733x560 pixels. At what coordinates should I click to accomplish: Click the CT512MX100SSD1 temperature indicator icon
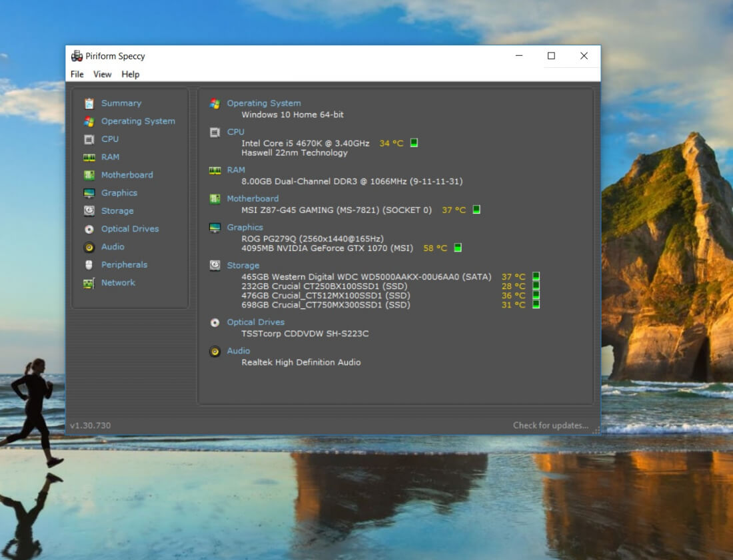(x=536, y=295)
